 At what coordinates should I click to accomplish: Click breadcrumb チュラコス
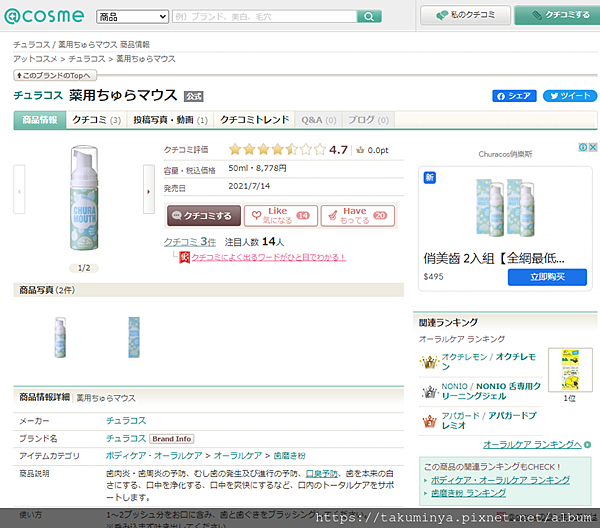(x=87, y=59)
